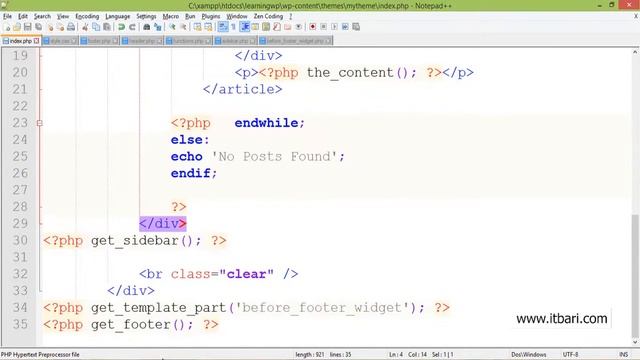The width and height of the screenshot is (640, 360).
Task: Click 'Dos\Windows' in the status bar
Action: pyautogui.click(x=529, y=355)
